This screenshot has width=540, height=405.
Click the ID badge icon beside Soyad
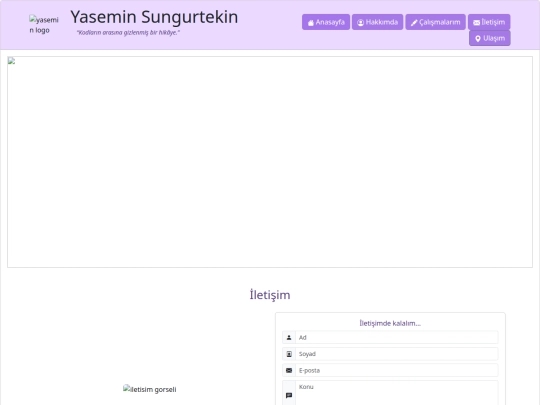tap(289, 354)
